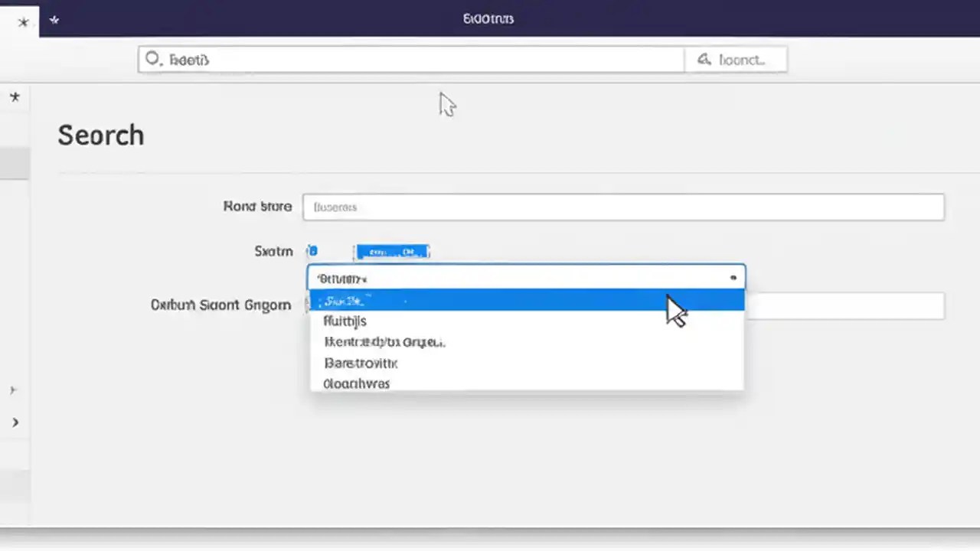This screenshot has width=980, height=551.
Task: Click the small icon inside the Ioonct button
Action: pyautogui.click(x=704, y=59)
